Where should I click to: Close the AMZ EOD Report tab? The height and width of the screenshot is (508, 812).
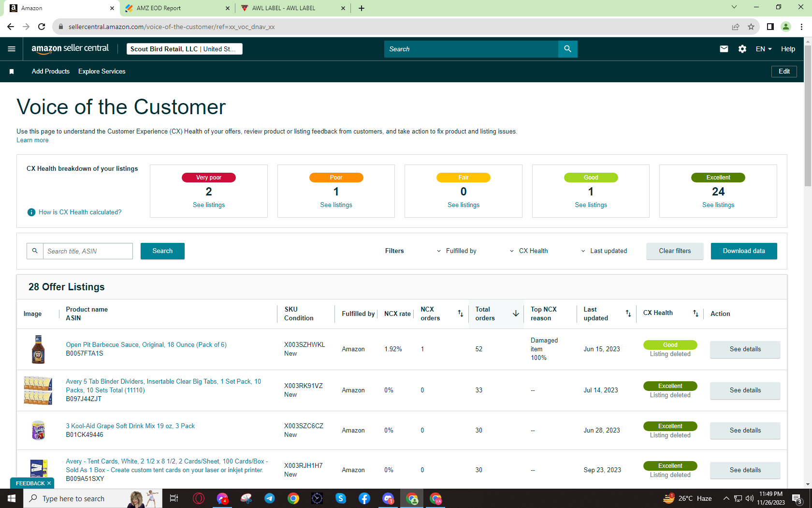[228, 8]
